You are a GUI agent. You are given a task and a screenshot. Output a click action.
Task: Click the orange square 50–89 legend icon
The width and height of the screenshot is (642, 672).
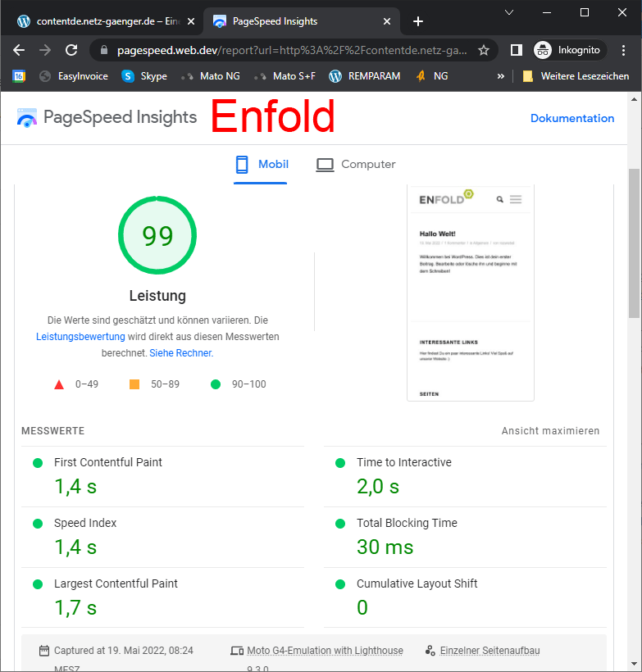pyautogui.click(x=134, y=384)
